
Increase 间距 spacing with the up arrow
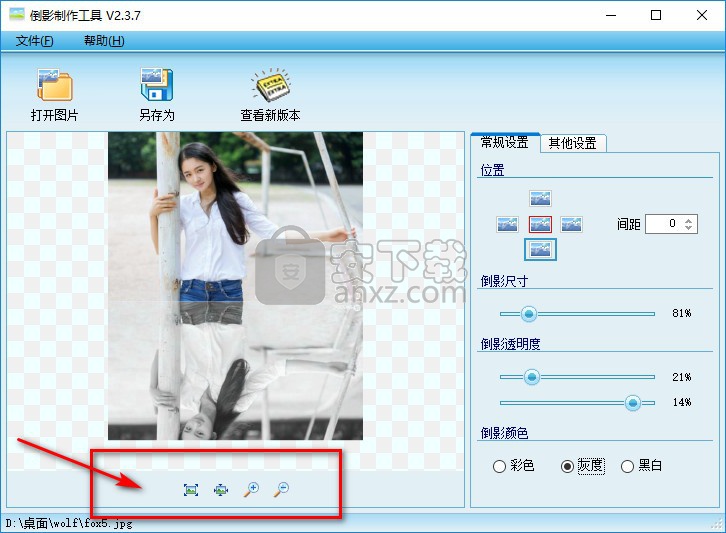click(x=688, y=219)
